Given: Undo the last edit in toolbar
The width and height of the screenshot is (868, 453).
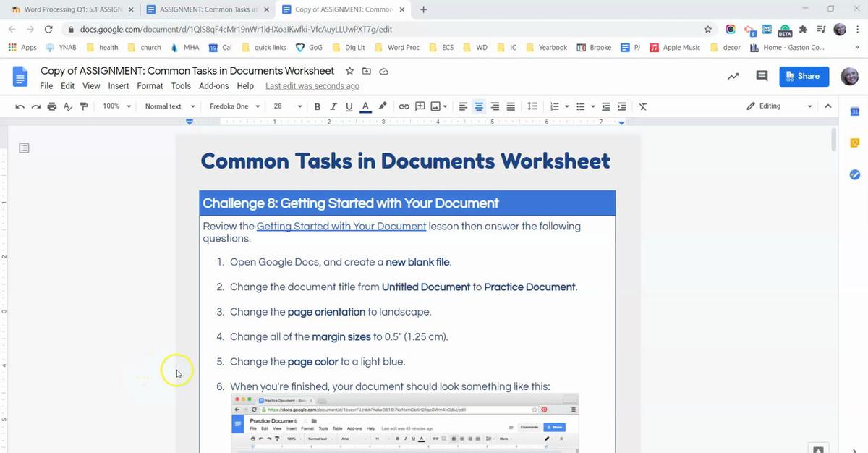Looking at the screenshot, I should click(x=20, y=106).
